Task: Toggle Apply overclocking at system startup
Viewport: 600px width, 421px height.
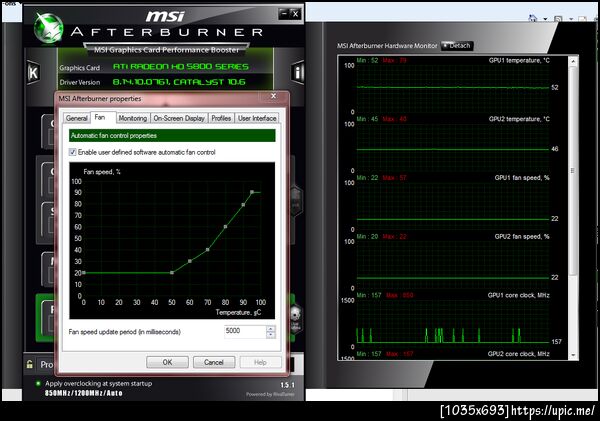Action: [38, 383]
